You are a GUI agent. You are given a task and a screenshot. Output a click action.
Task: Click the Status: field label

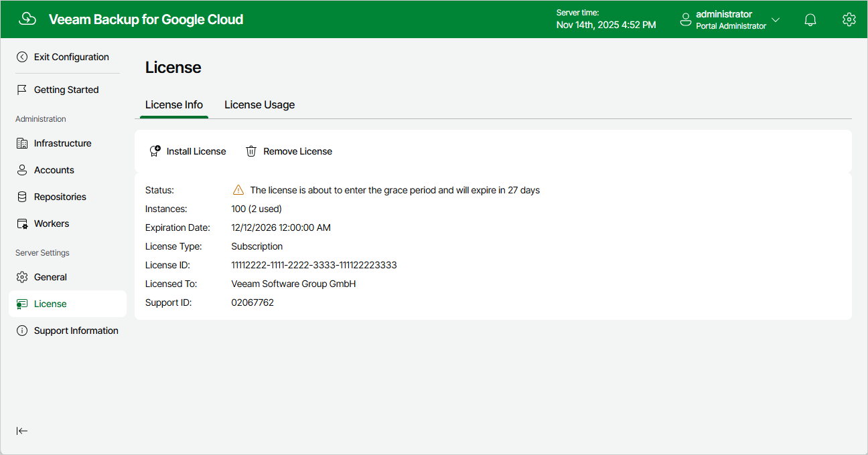tap(159, 190)
